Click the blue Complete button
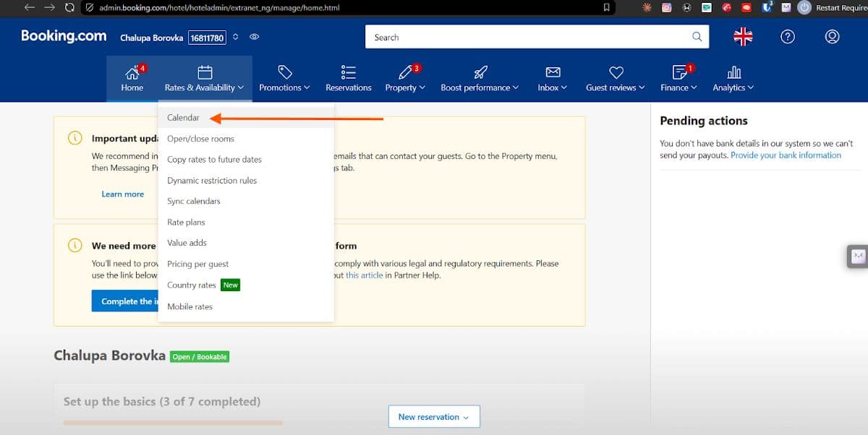The height and width of the screenshot is (435, 868). (124, 301)
